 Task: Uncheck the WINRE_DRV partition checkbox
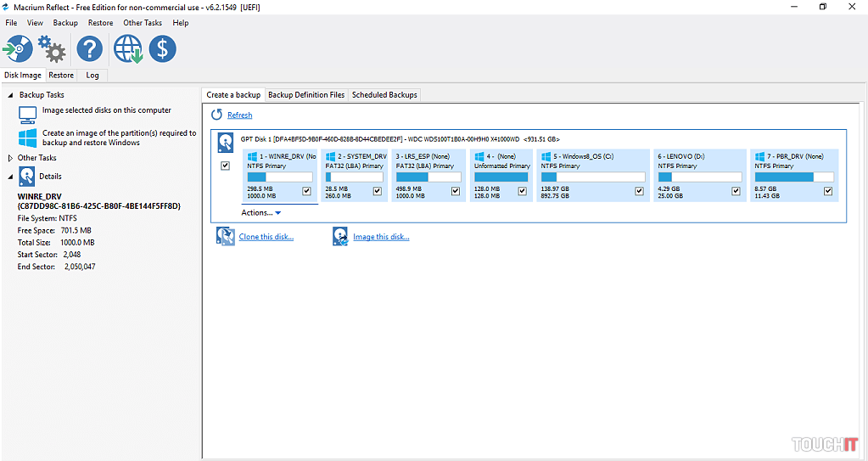point(306,191)
